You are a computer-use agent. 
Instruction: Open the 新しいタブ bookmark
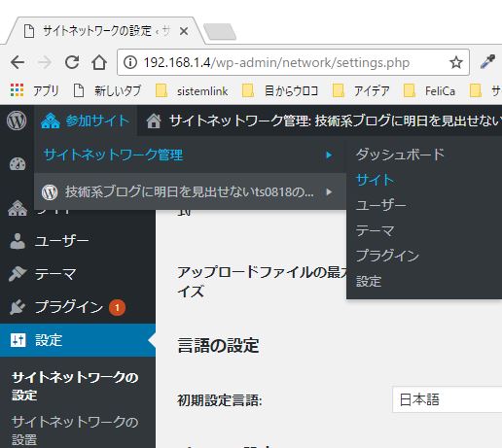[x=107, y=90]
